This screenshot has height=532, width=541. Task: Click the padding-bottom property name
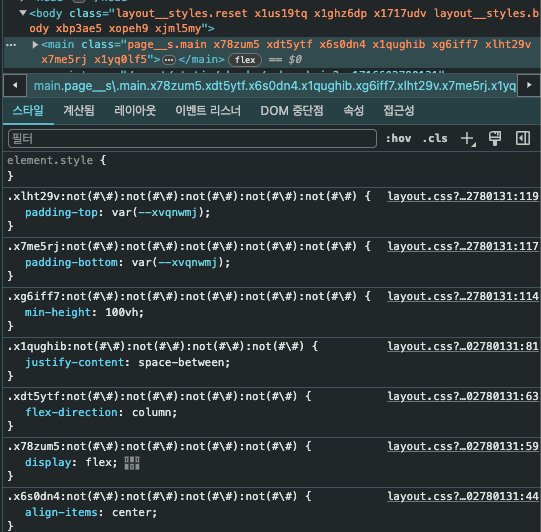[x=71, y=263]
